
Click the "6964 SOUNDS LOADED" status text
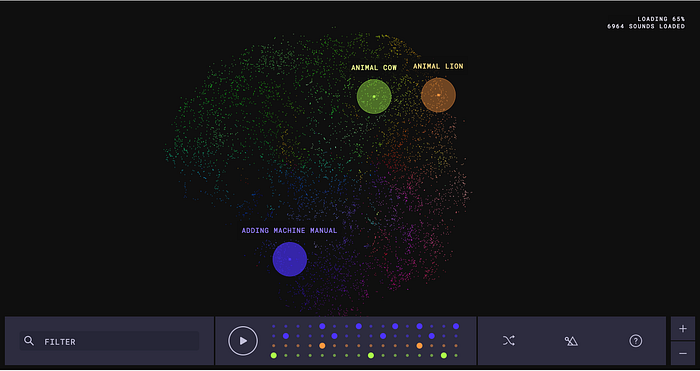[x=646, y=26]
